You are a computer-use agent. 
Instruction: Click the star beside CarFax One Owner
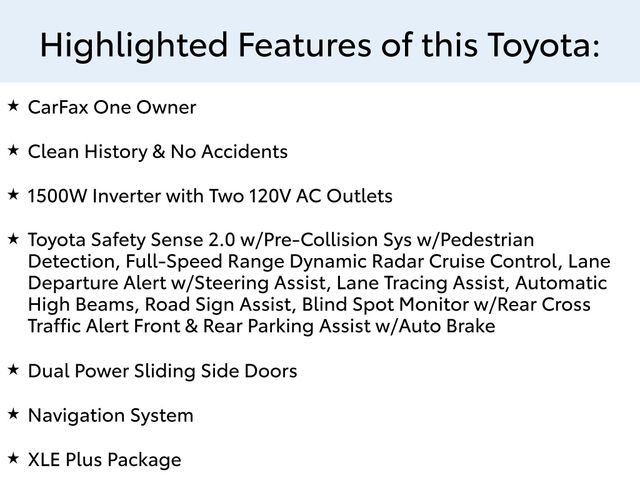pos(13,106)
